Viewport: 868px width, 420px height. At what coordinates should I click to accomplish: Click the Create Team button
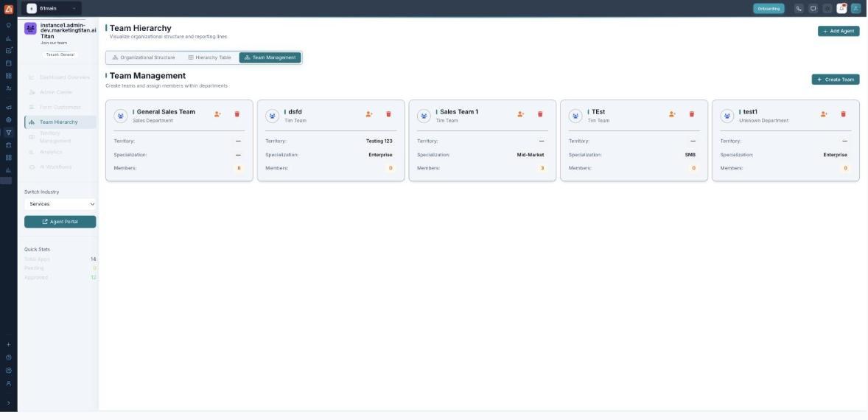[x=836, y=80]
